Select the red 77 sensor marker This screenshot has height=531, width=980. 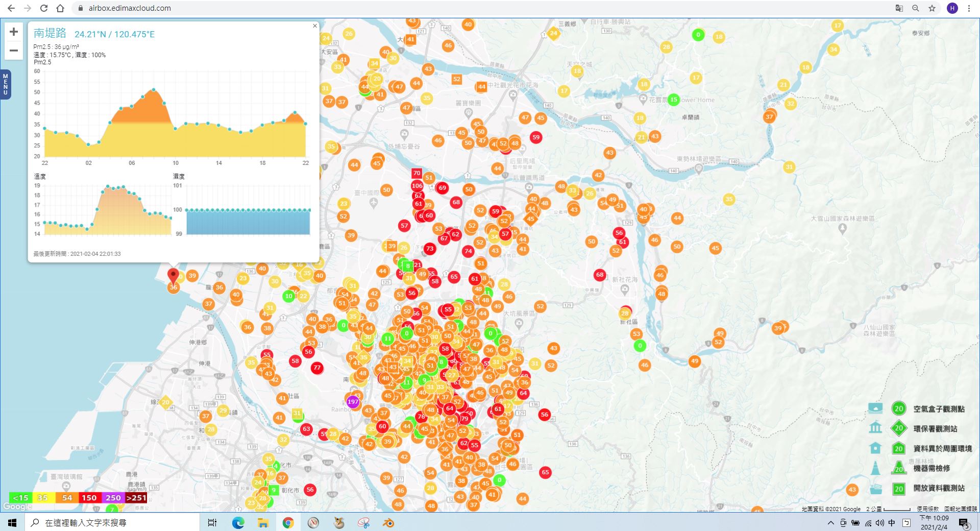click(317, 368)
